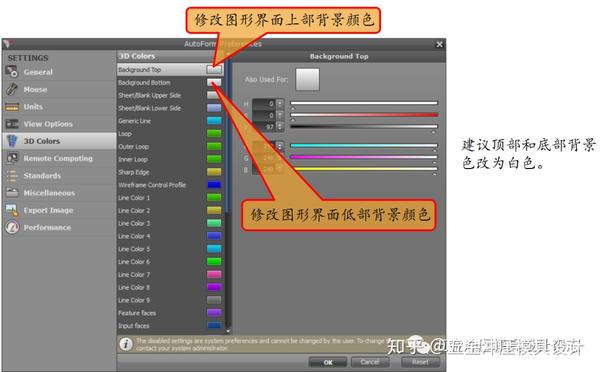
Task: Select Sheet/Blank Lower Side color swatch
Action: (214, 108)
